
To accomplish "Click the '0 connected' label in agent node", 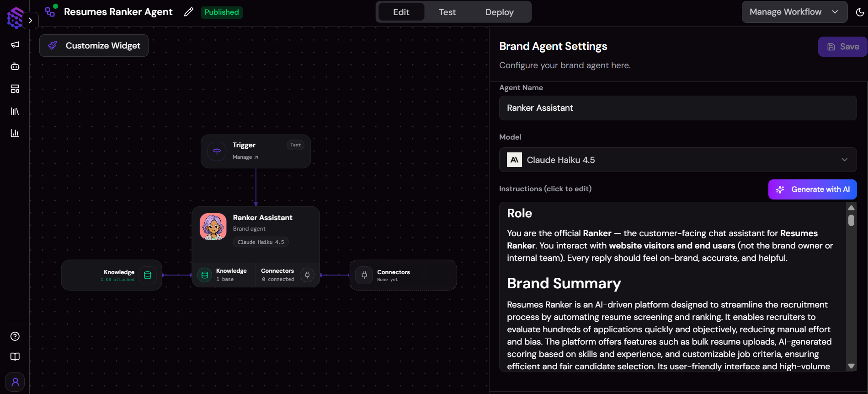I will 278,279.
